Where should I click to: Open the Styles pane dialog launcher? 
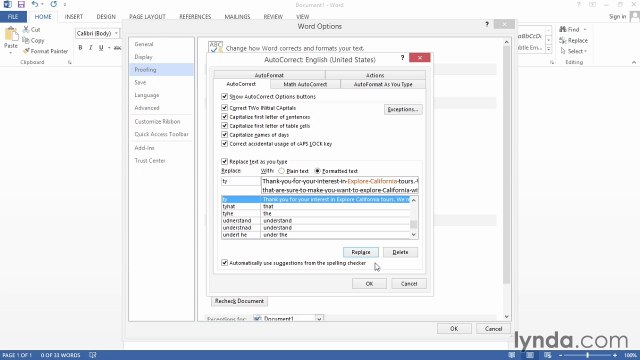coord(552,62)
